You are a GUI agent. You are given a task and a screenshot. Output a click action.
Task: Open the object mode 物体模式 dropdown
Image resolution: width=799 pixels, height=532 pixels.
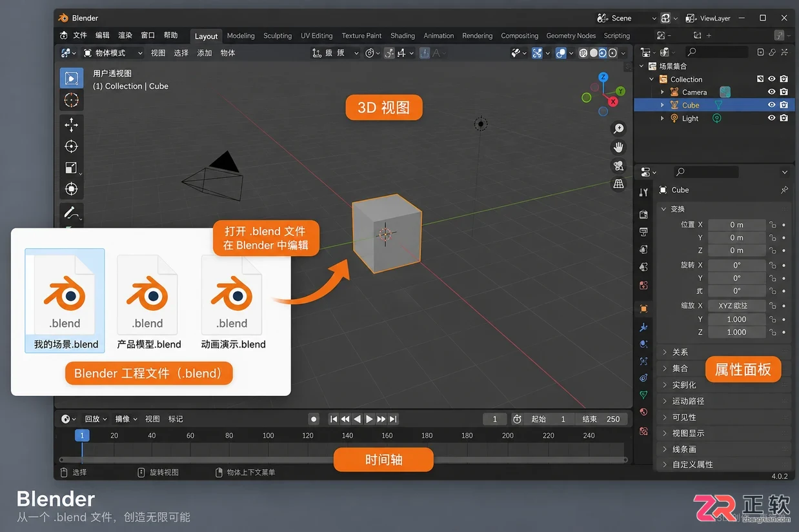112,53
